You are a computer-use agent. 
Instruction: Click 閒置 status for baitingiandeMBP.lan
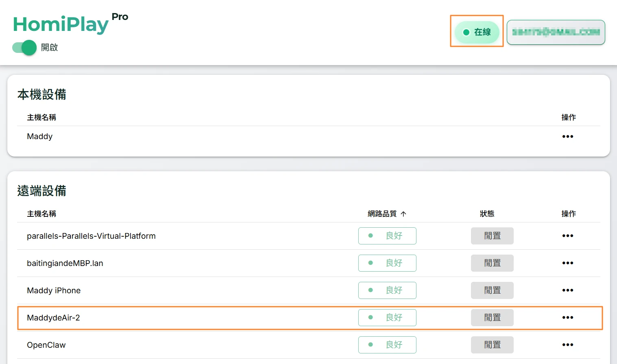(492, 263)
